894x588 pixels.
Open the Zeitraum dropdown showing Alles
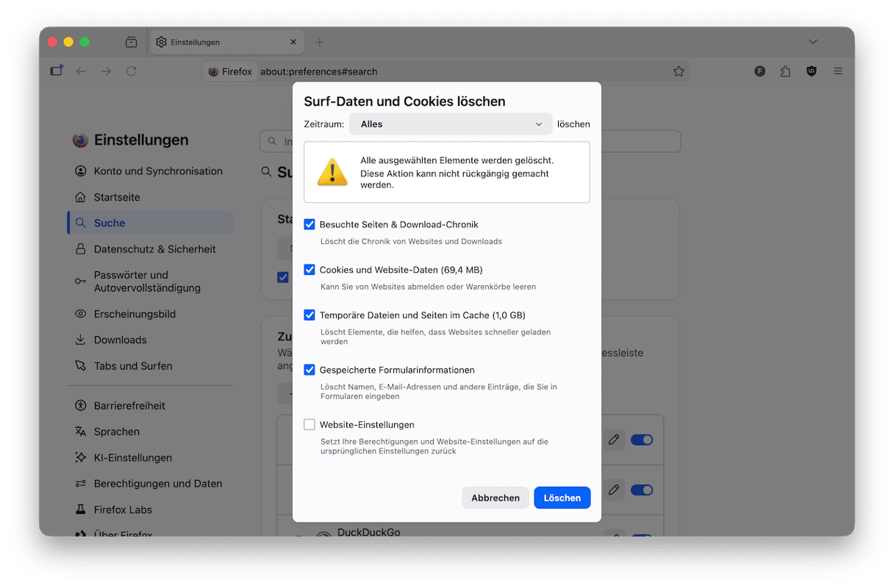(x=451, y=124)
